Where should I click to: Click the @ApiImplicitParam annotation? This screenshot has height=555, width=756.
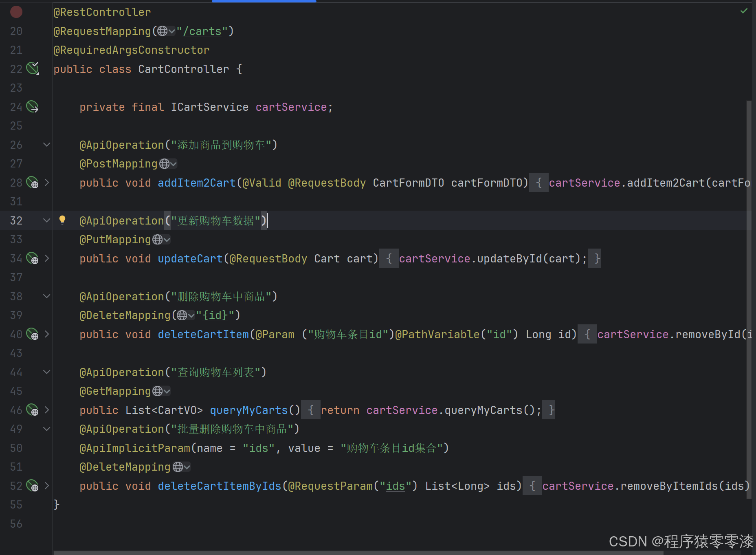click(x=135, y=448)
